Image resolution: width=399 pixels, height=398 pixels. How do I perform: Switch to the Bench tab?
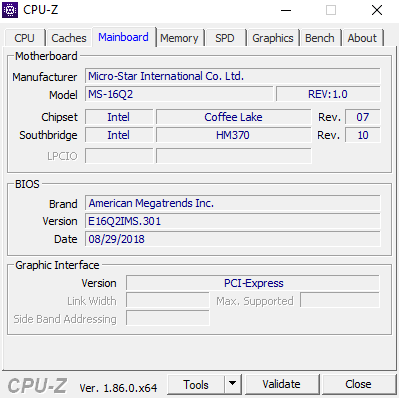(x=320, y=38)
